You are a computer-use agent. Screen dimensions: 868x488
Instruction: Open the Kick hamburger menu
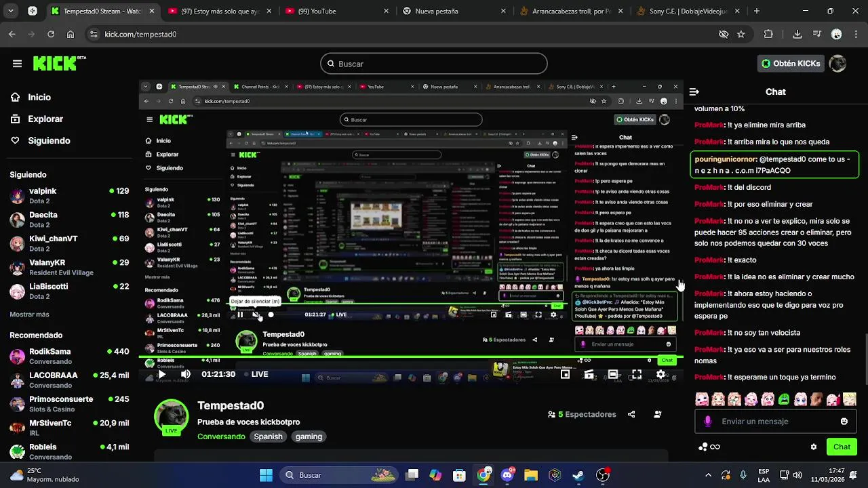click(17, 64)
